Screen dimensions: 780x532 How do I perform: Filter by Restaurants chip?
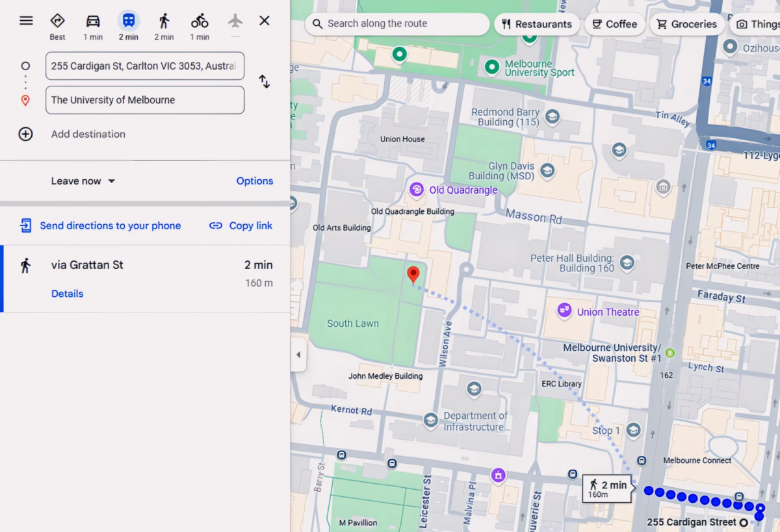pos(536,24)
